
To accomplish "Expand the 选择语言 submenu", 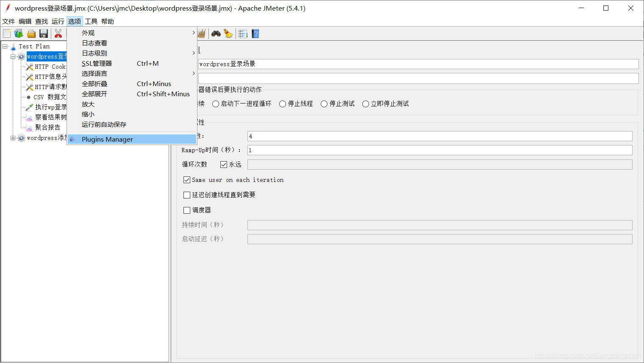I will 132,73.
